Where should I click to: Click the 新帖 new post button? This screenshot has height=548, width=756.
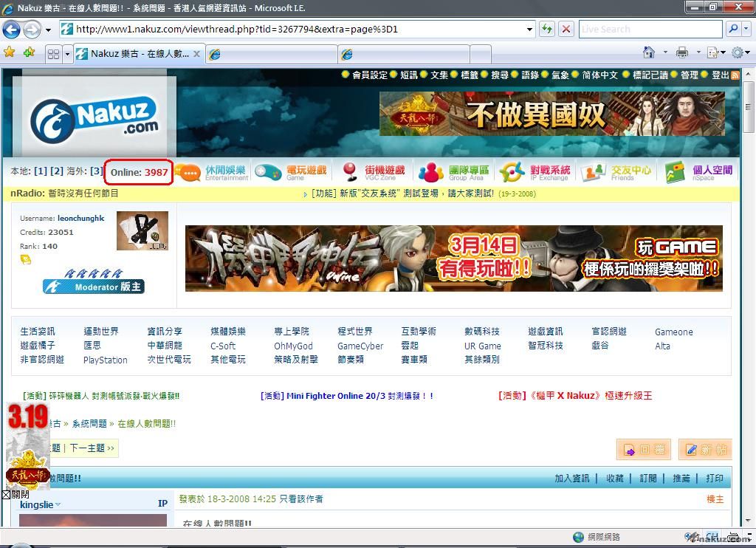click(705, 450)
